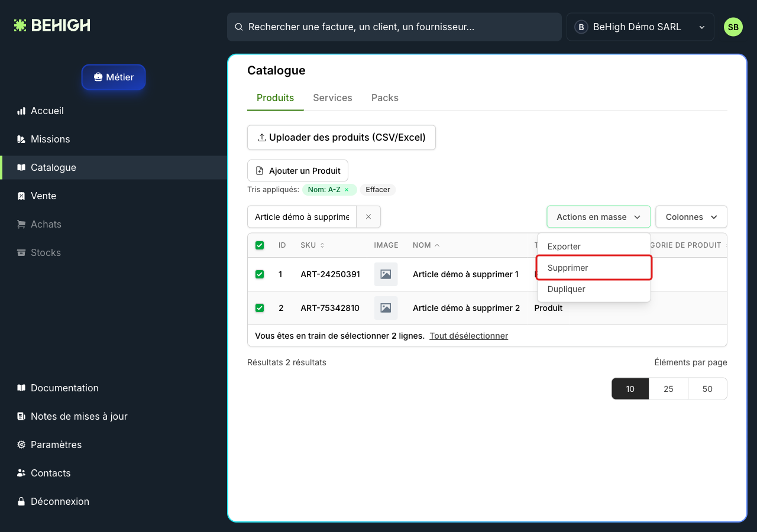Click Ajouter un Produit button

click(x=297, y=171)
